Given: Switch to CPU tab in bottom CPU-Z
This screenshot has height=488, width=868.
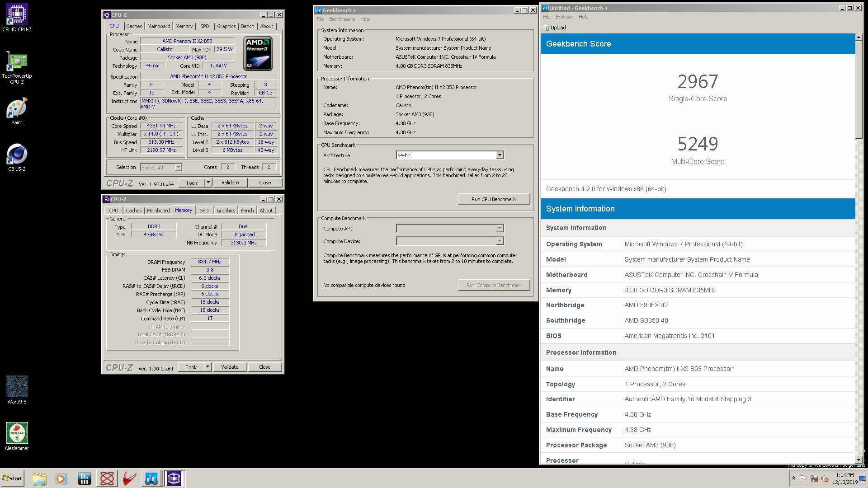Looking at the screenshot, I should click(x=113, y=211).
